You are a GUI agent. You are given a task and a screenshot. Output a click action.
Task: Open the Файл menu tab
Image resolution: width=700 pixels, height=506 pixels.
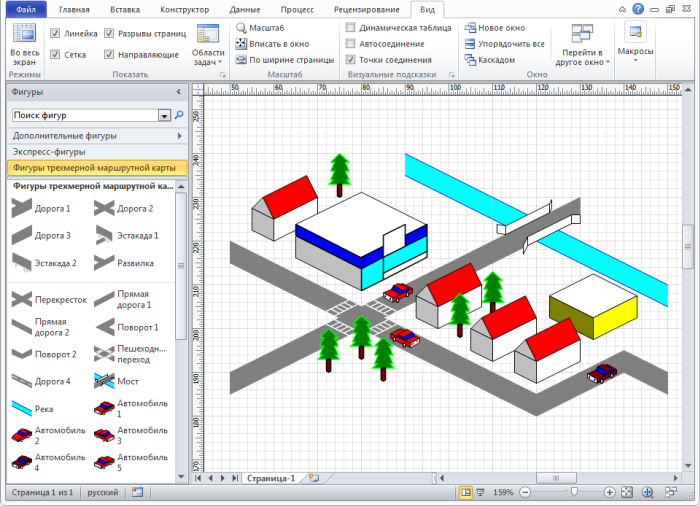(x=25, y=8)
